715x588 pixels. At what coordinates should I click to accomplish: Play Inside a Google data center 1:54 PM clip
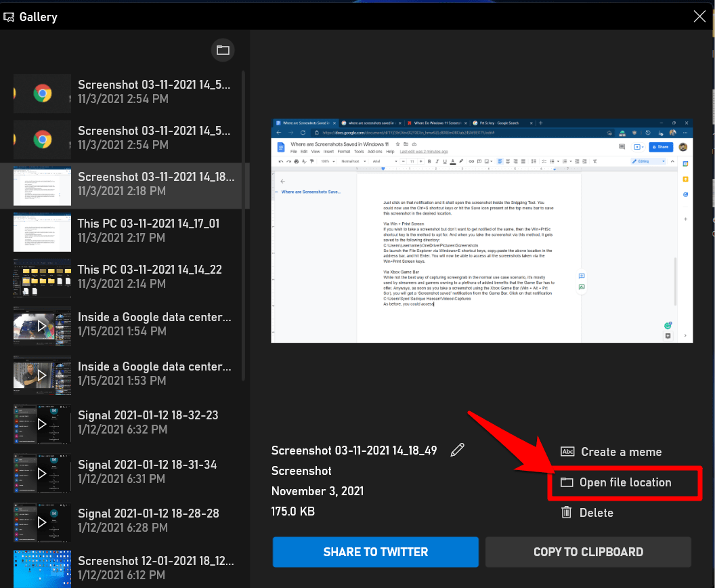(x=42, y=325)
